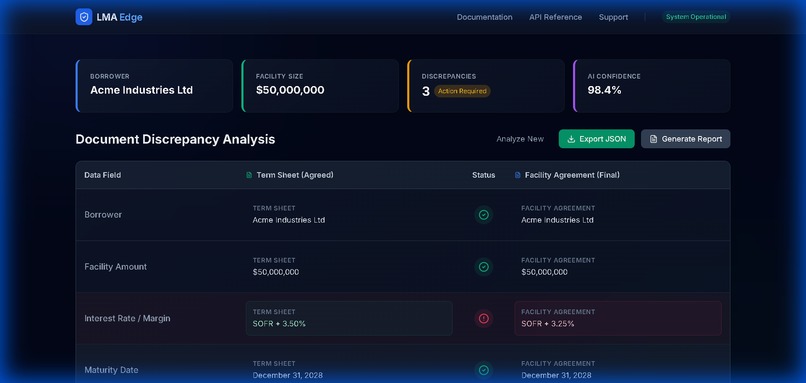Click the System Operational status badge
This screenshot has width=806, height=383.
(x=696, y=17)
